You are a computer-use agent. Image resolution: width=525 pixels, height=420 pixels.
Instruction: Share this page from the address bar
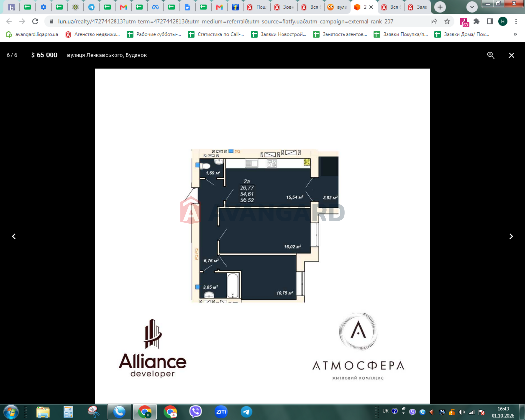pyautogui.click(x=434, y=21)
